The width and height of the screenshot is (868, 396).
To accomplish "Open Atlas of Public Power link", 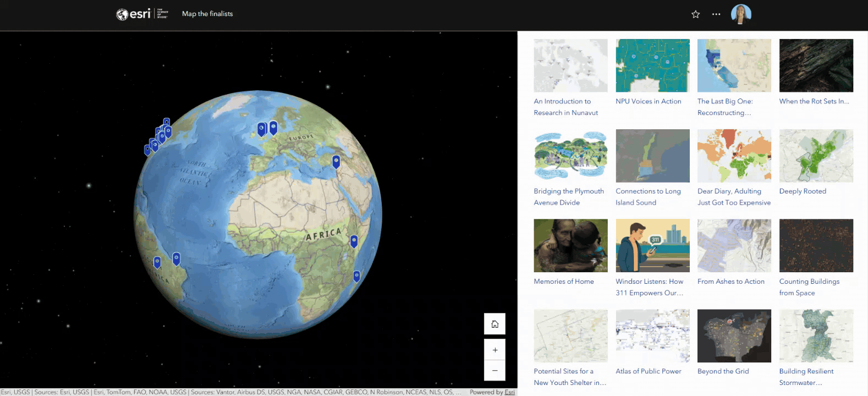I will (x=649, y=371).
